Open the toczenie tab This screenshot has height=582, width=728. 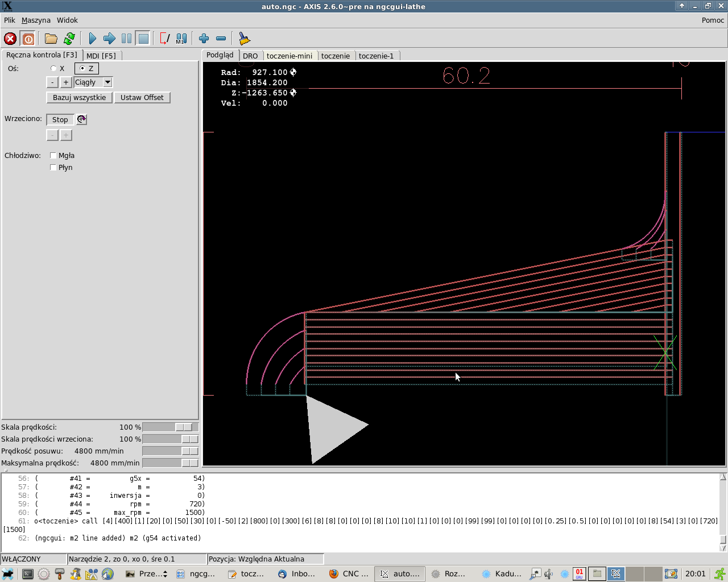(336, 56)
